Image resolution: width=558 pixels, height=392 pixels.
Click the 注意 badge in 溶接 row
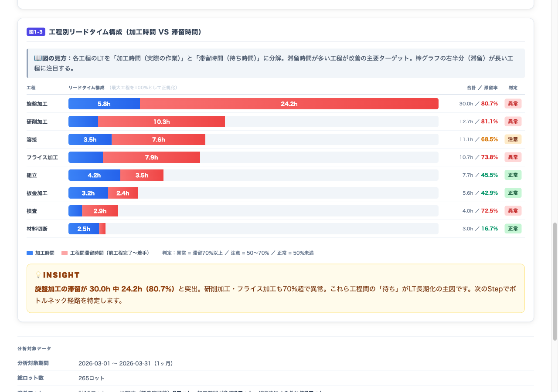point(513,139)
